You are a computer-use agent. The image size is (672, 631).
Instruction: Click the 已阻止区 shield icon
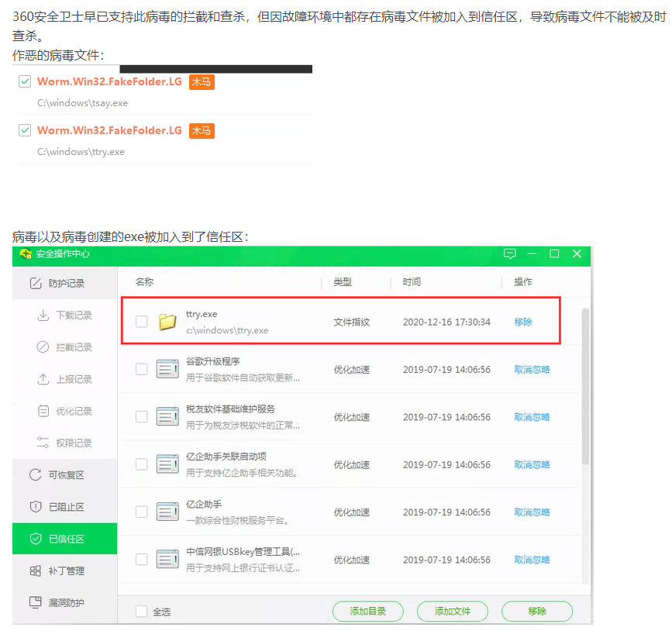tap(36, 507)
